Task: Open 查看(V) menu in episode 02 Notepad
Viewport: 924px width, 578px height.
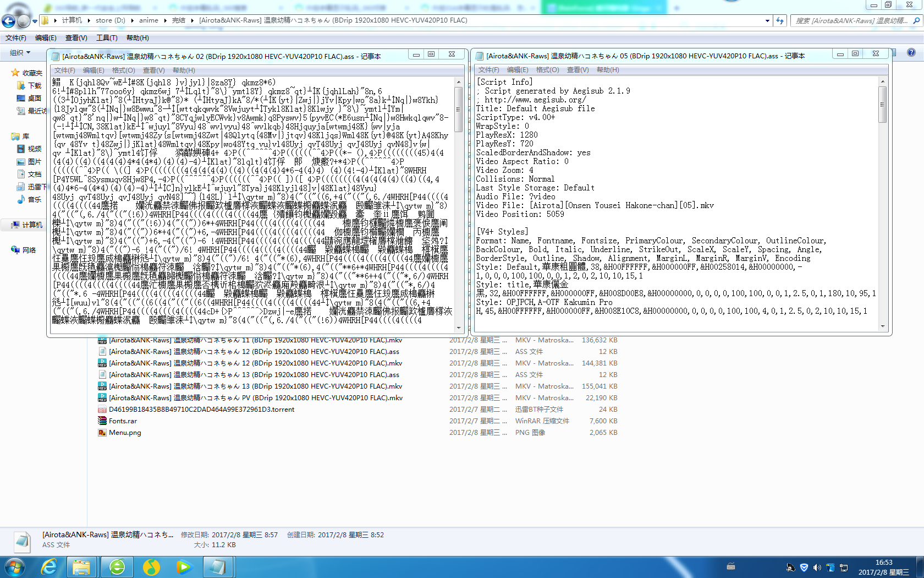Action: 154,70
